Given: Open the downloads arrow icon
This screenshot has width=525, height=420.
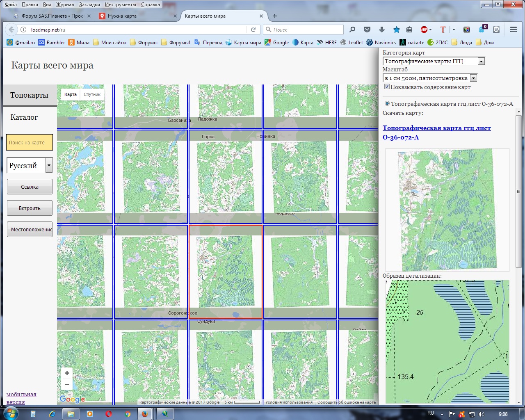Looking at the screenshot, I should click(382, 30).
